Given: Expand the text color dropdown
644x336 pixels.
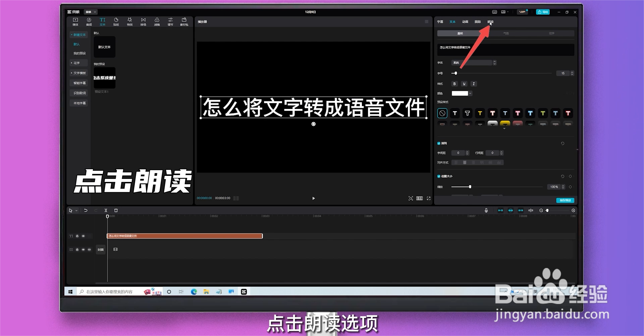Looking at the screenshot, I should (x=470, y=93).
